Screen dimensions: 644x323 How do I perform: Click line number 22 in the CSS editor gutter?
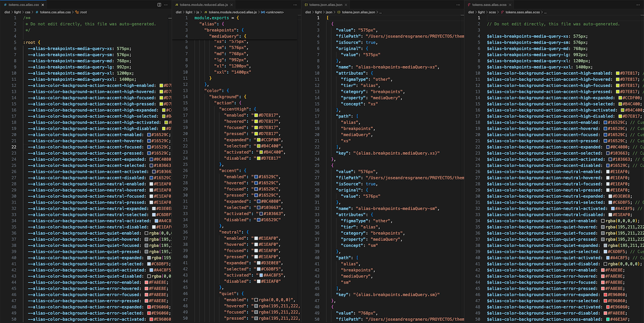point(13,146)
